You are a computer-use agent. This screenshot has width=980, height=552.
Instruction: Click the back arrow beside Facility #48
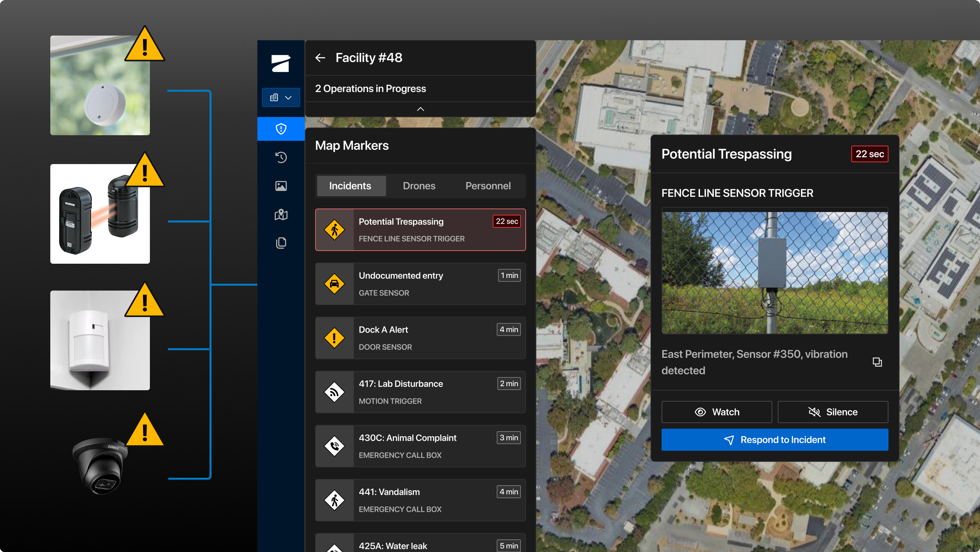coord(320,58)
